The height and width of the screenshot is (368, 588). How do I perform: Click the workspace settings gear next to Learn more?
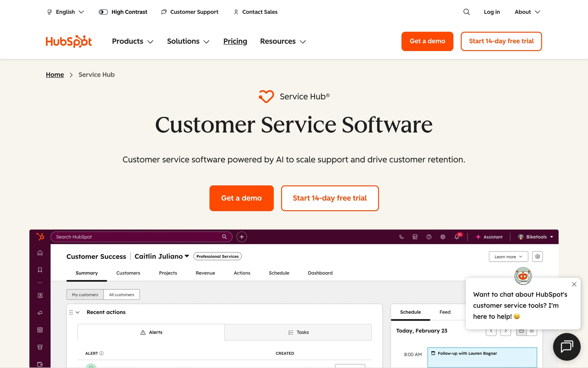(x=537, y=256)
